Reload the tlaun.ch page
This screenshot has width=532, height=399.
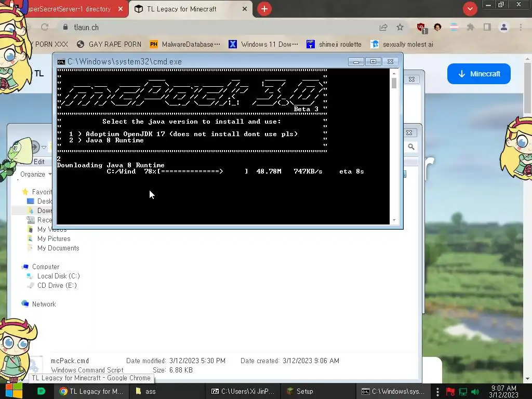[x=45, y=27]
